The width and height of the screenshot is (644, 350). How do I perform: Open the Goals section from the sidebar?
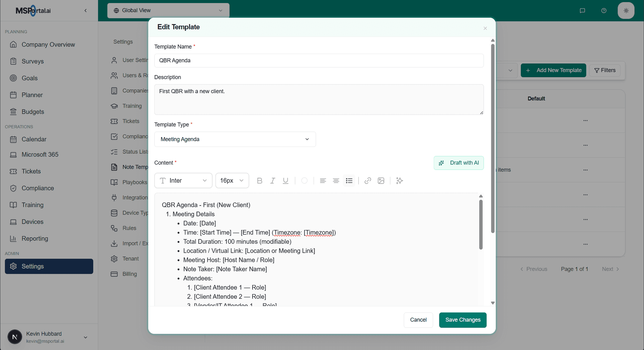pyautogui.click(x=13, y=78)
